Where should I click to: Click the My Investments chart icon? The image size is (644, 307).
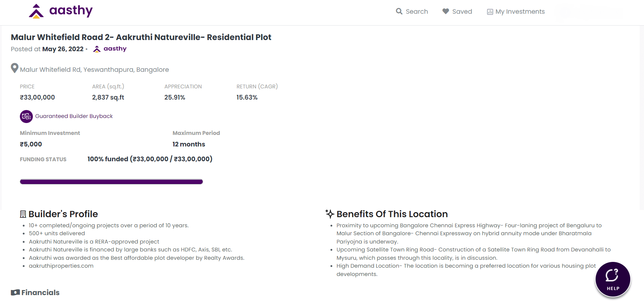click(x=490, y=12)
